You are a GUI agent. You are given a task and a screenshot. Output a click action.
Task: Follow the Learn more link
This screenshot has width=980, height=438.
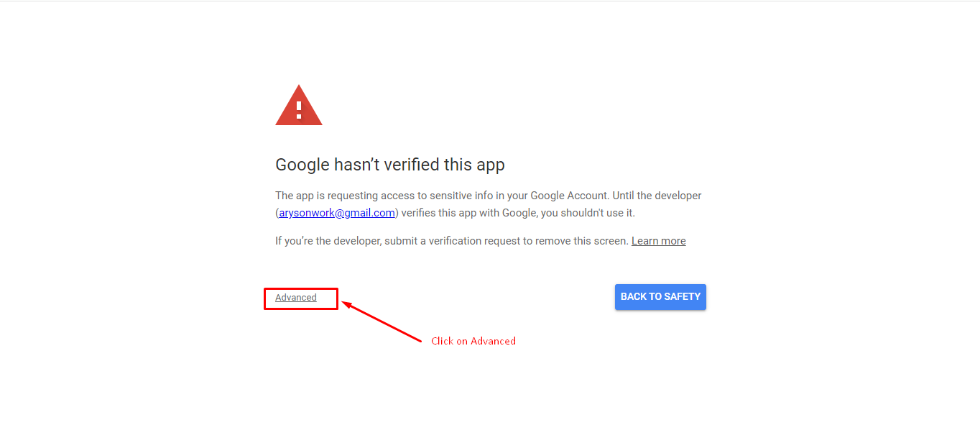coord(658,241)
